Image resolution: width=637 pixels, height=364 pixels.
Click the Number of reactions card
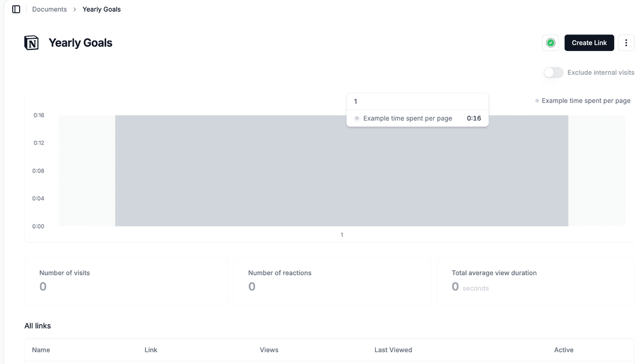pyautogui.click(x=332, y=281)
